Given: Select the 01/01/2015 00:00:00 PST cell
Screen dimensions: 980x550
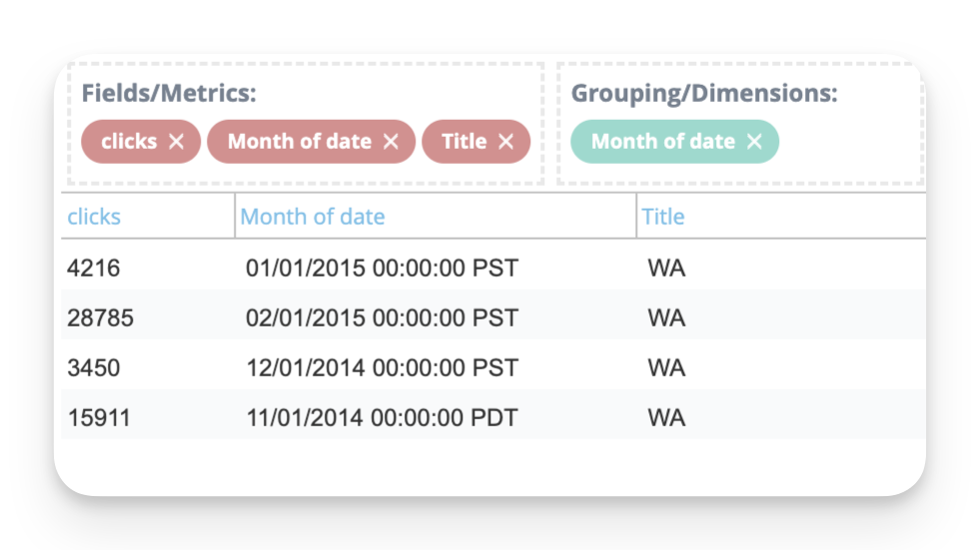Looking at the screenshot, I should coord(382,268).
